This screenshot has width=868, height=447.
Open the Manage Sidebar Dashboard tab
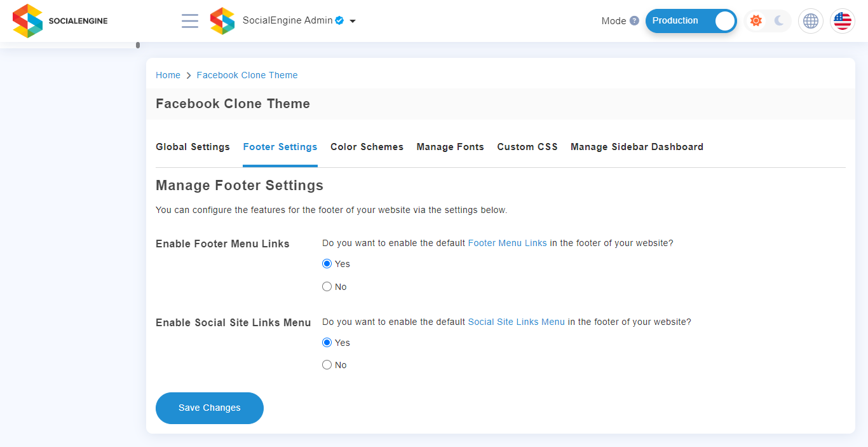click(637, 147)
